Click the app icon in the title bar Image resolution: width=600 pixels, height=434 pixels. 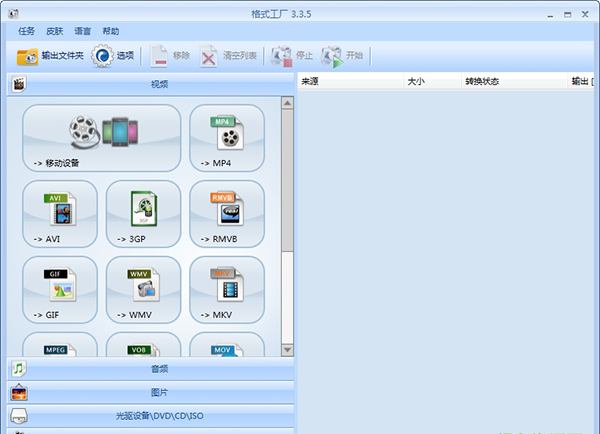tap(13, 14)
